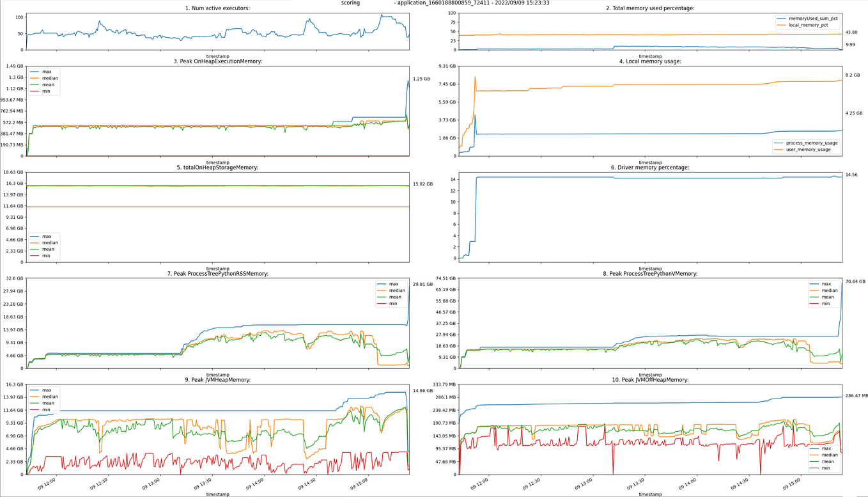
Task: Toggle the "max" legend entry in Peak OnHeapExecutionMemory
Action: coord(47,72)
